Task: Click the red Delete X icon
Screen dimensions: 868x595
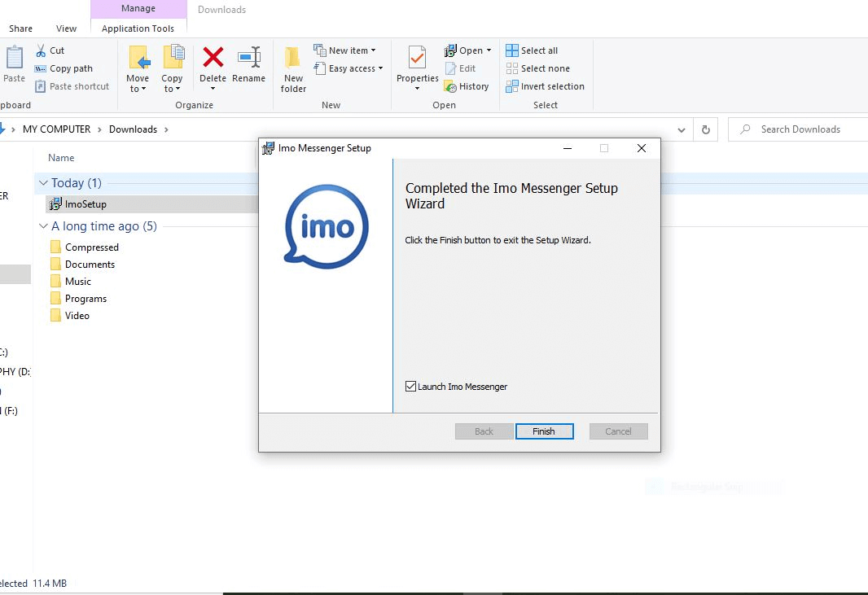Action: [x=213, y=57]
